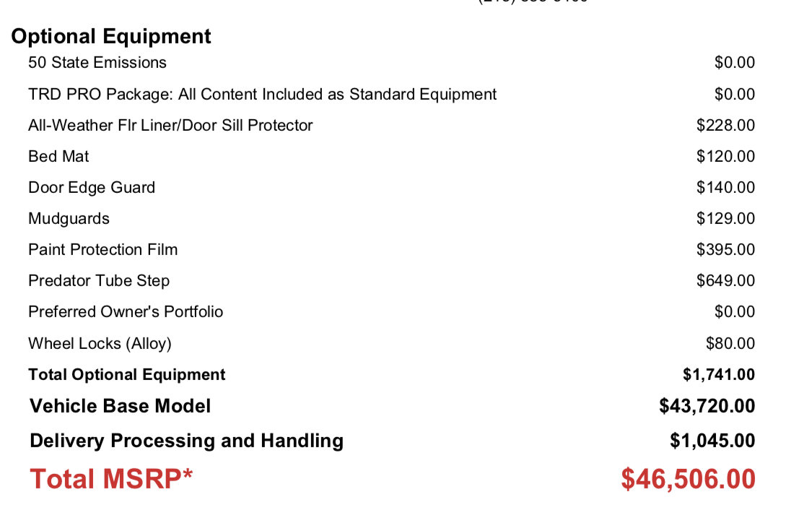This screenshot has width=812, height=531.
Task: Click the Optional Equipment heading
Action: pyautogui.click(x=111, y=37)
